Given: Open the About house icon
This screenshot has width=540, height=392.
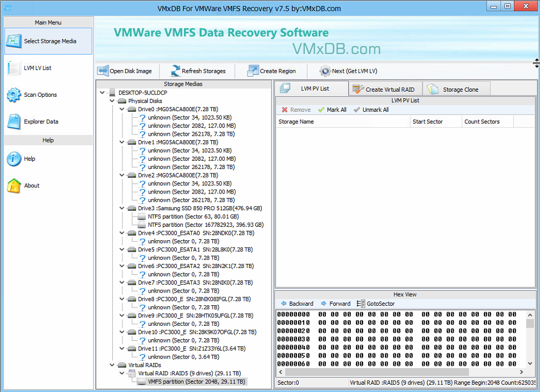Looking at the screenshot, I should tap(14, 186).
